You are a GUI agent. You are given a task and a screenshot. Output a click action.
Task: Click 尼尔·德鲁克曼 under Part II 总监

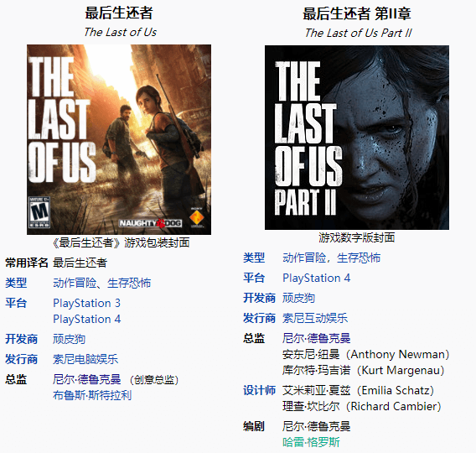(x=316, y=338)
